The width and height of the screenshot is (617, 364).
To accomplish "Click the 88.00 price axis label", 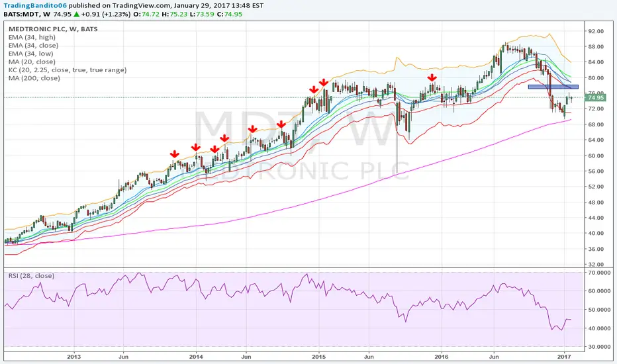I will 596,47.
